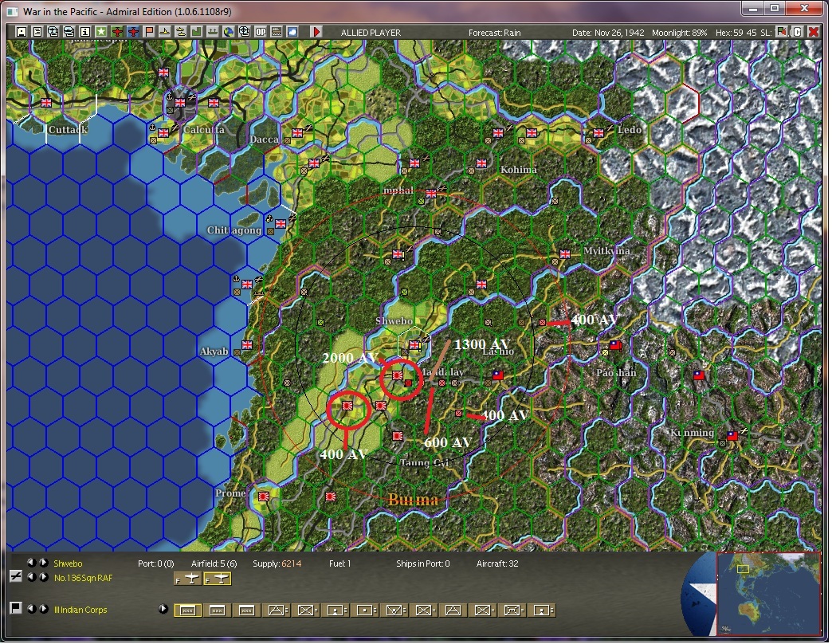This screenshot has width=832, height=644.
Task: Click the Ledo label on map
Action: tap(630, 130)
